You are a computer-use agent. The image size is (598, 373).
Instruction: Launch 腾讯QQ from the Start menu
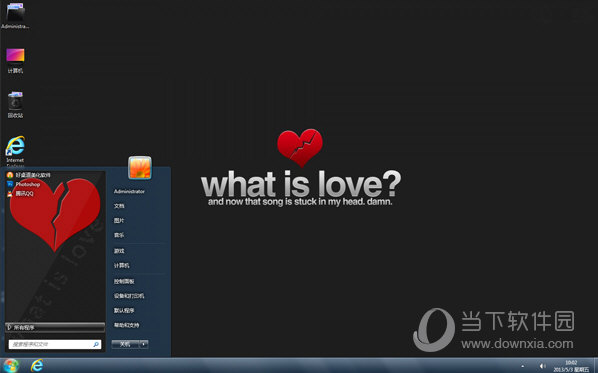click(20, 194)
